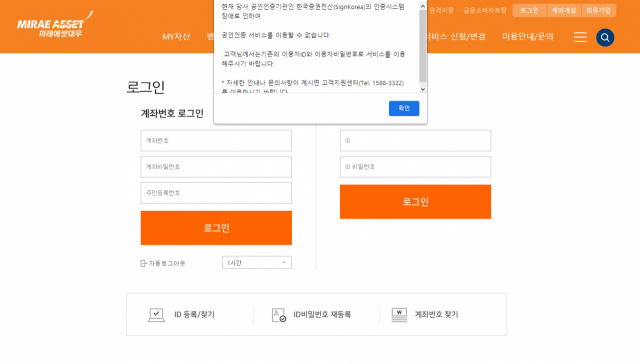The height and width of the screenshot is (364, 640).
Task: Click the 계좌개설 button
Action: point(564,11)
